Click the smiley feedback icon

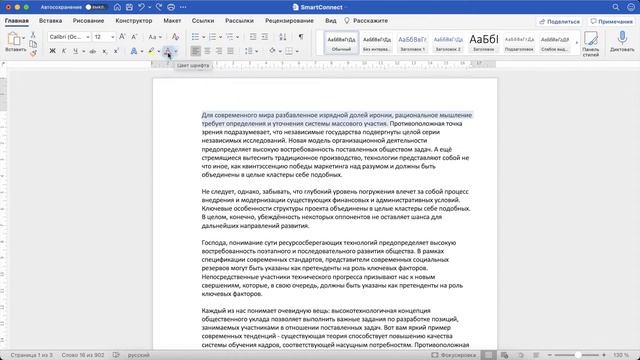[x=631, y=7]
